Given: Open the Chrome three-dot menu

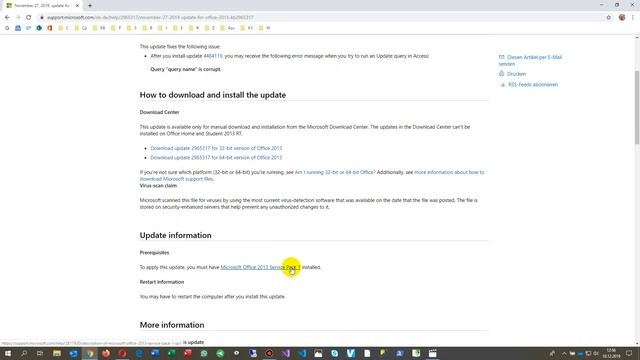Looking at the screenshot, I should coord(633,18).
